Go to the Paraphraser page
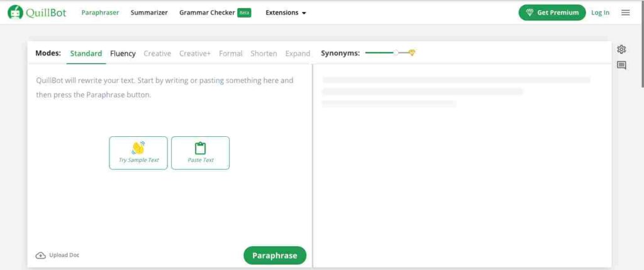Image resolution: width=644 pixels, height=270 pixels. (x=100, y=13)
